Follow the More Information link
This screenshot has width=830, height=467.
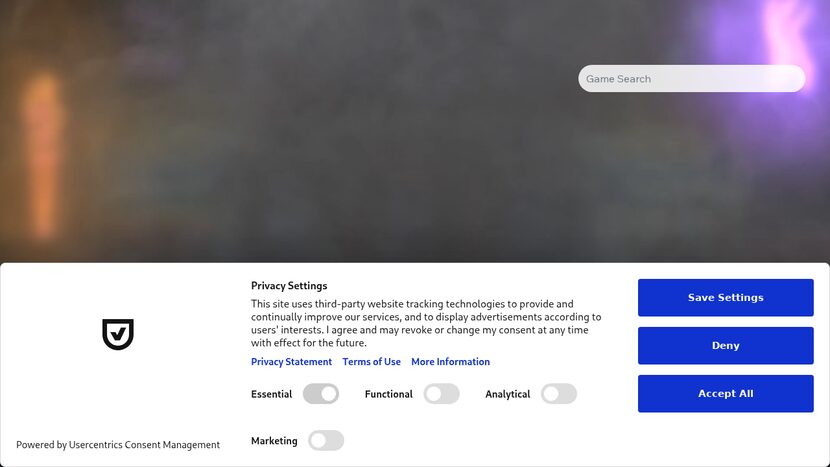[x=450, y=362]
